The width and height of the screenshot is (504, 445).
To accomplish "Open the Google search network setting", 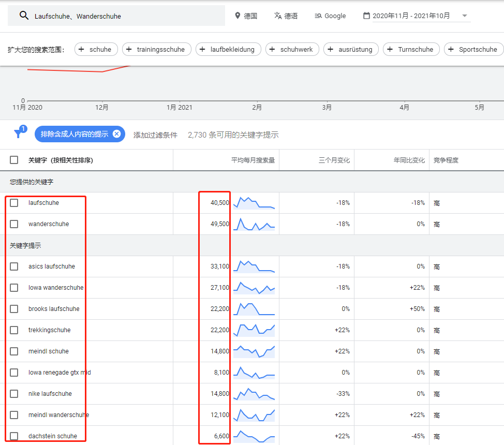I will click(x=330, y=16).
